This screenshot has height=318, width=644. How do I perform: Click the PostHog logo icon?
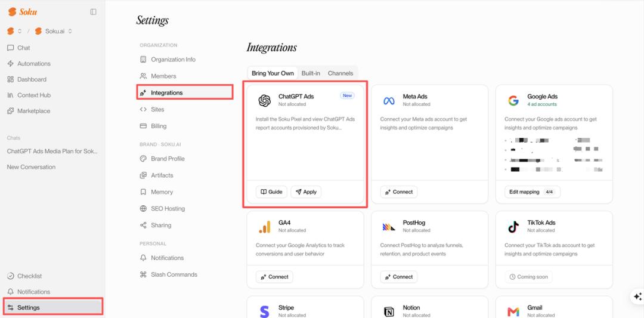[x=389, y=227]
